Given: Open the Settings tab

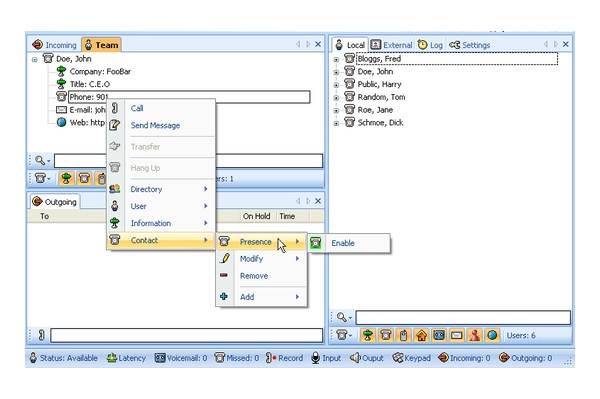Looking at the screenshot, I should [x=470, y=45].
